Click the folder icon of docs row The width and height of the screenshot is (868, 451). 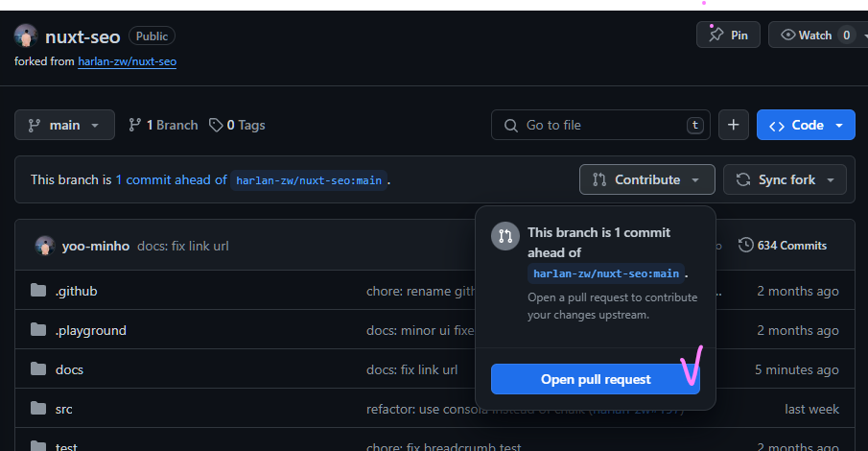coord(38,369)
